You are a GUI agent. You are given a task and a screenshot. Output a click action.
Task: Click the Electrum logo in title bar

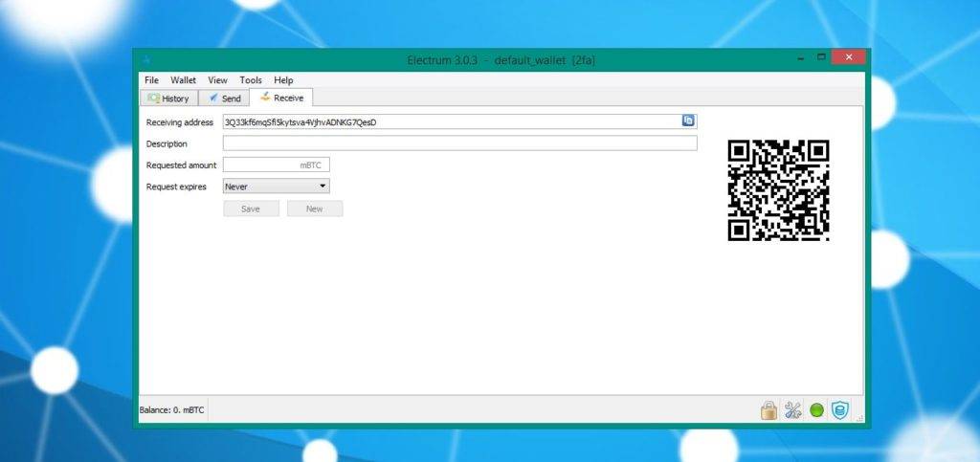tap(146, 59)
